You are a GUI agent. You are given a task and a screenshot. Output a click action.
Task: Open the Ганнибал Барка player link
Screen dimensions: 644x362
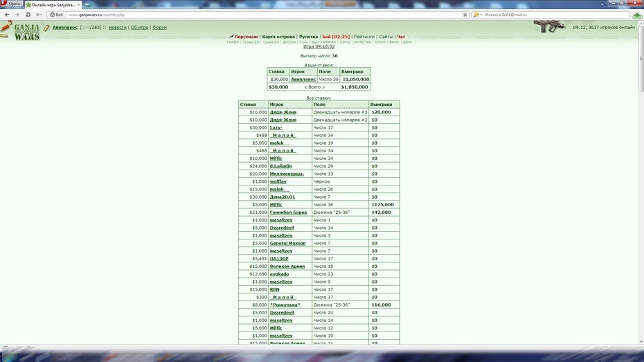pos(288,212)
